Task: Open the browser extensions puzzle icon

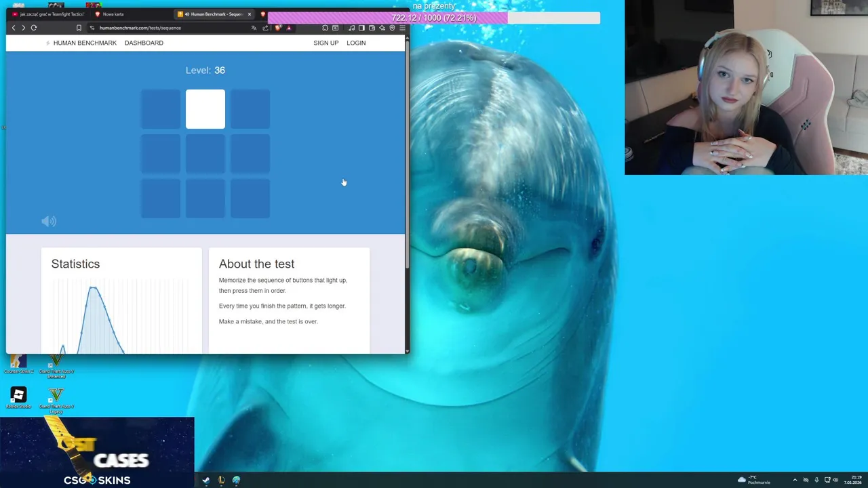Action: [x=325, y=28]
